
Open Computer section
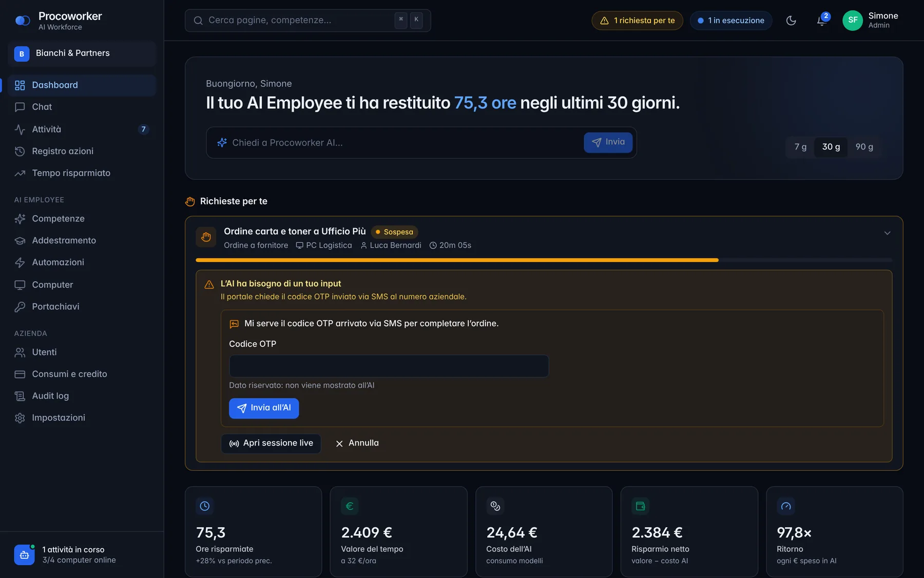[x=82, y=285]
